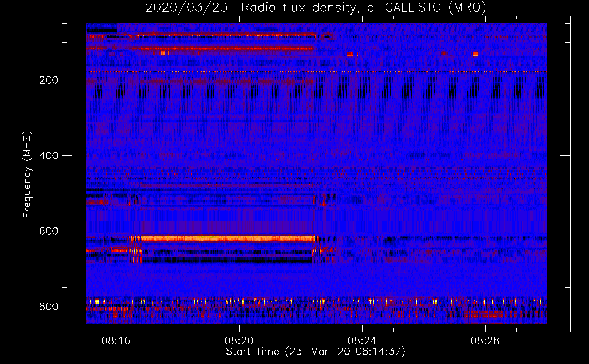Click the 800 frequency tick label
The height and width of the screenshot is (364, 589).
pyautogui.click(x=49, y=306)
